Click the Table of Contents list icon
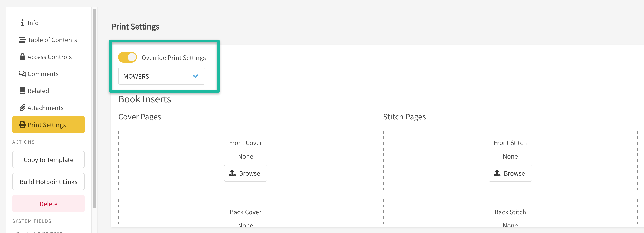Viewport: 644px width, 233px height. click(x=22, y=40)
